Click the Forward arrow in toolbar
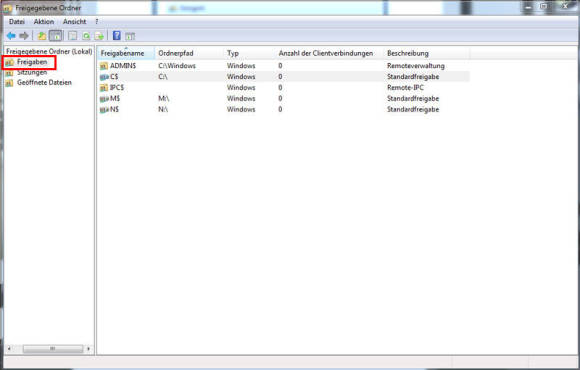 click(24, 36)
